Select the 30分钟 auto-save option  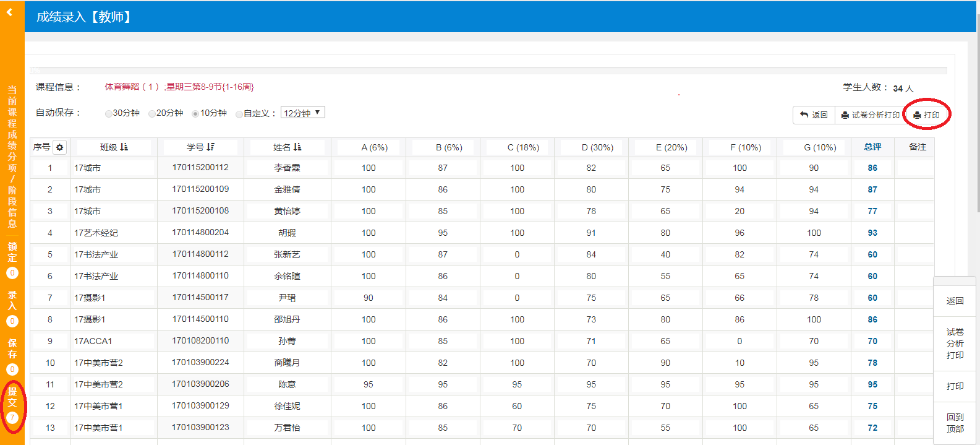click(109, 114)
